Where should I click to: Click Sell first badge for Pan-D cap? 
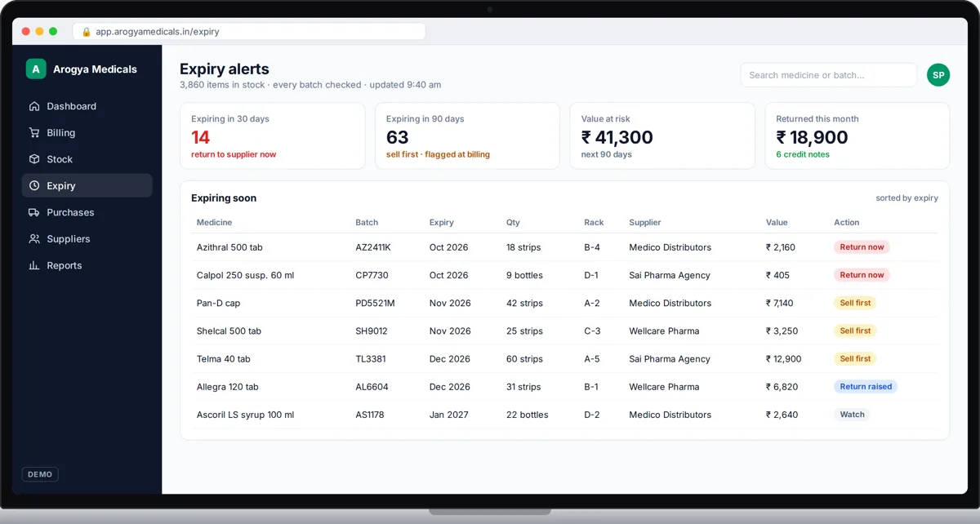click(x=855, y=303)
